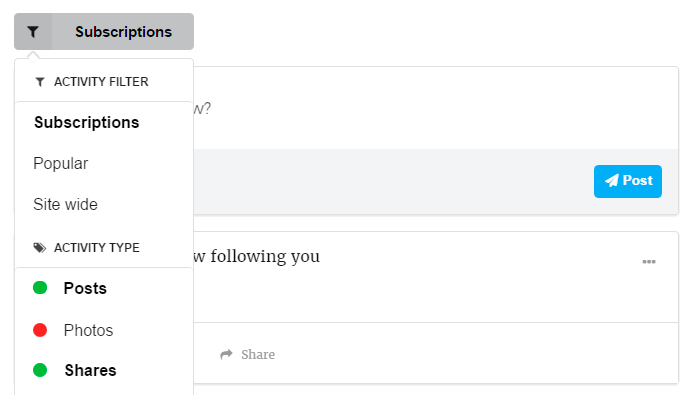Select Subscriptions in the activity filter
The height and width of the screenshot is (395, 693).
point(87,122)
